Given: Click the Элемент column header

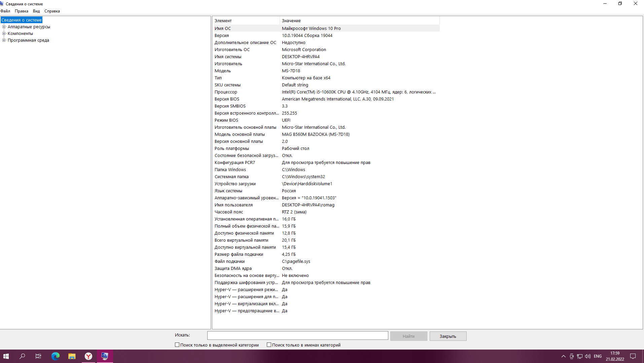Looking at the screenshot, I should click(246, 21).
